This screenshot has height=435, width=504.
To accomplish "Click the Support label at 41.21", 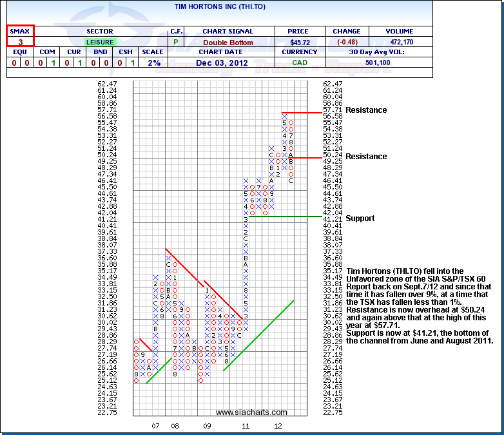I will click(360, 218).
